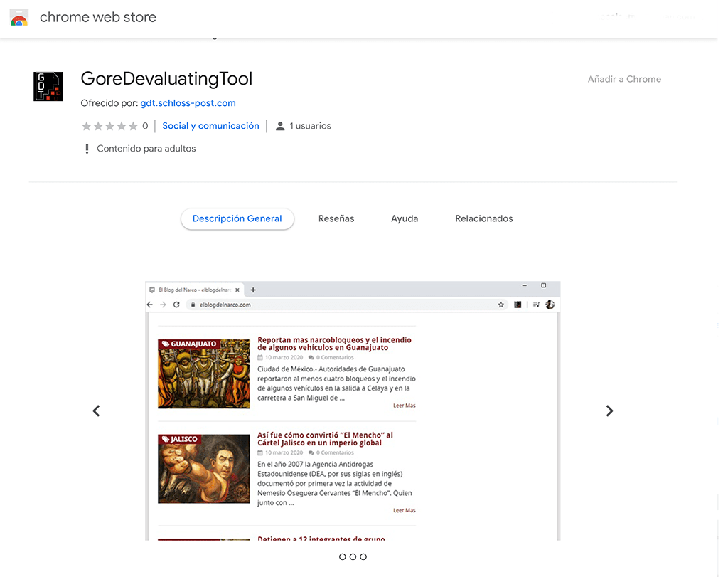Image resolution: width=728 pixels, height=577 pixels.
Task: Select the second carousel pagination dot
Action: (353, 556)
